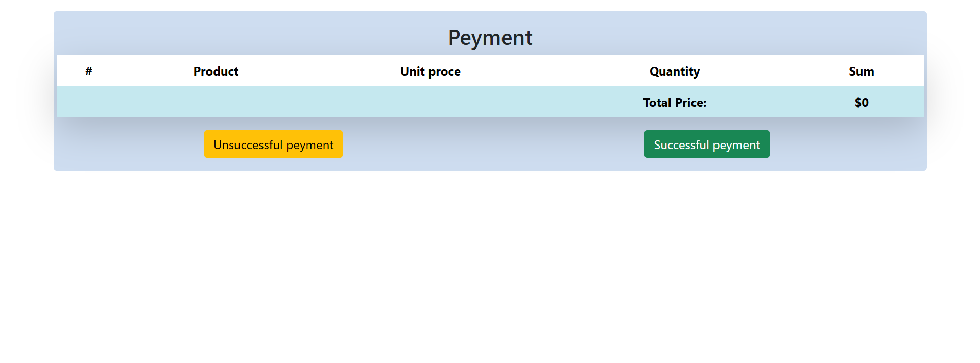Click the card space between the two payment buttons
The height and width of the screenshot is (363, 980).
click(493, 144)
